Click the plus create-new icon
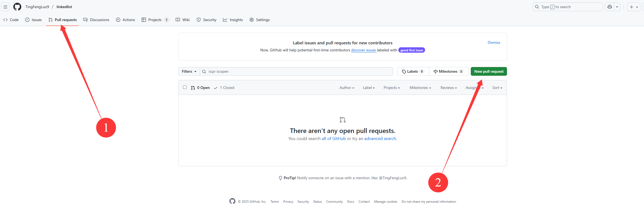644x210 pixels. point(632,7)
